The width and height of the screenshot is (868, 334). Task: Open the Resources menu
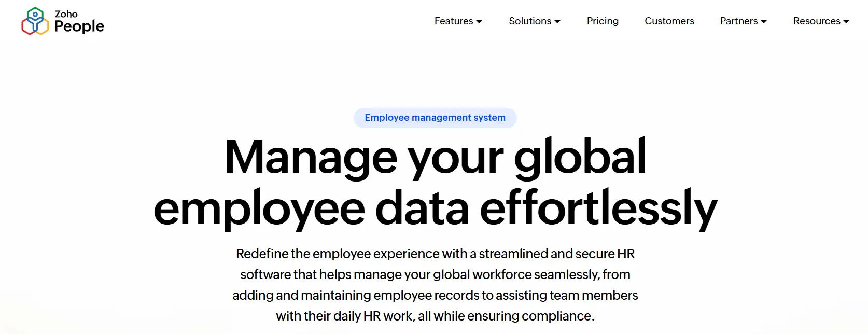coord(817,21)
